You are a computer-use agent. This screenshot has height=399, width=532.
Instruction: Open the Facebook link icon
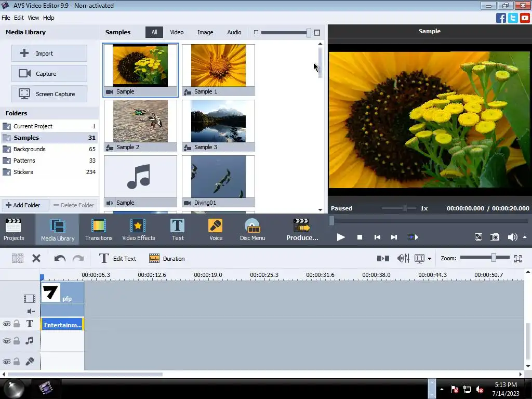[x=501, y=18]
